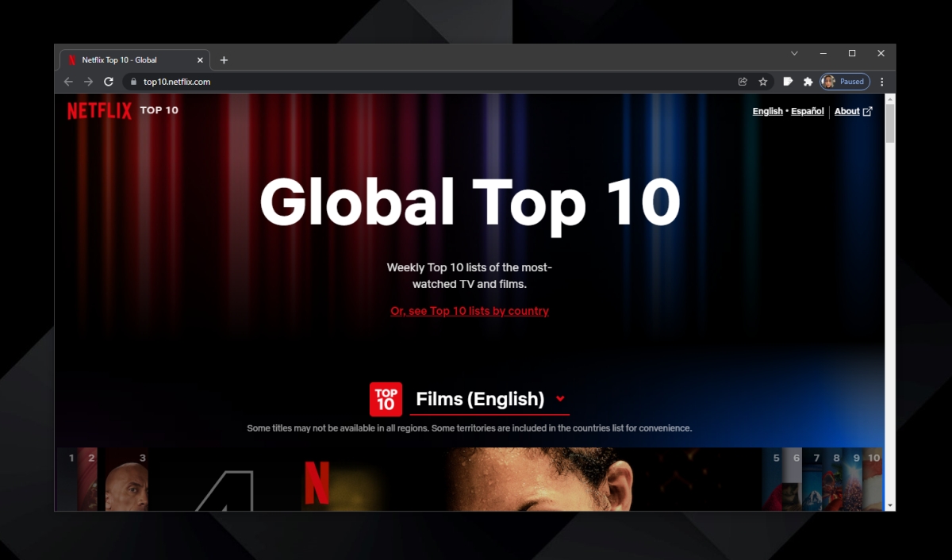952x560 pixels.
Task: Click the tag-shaped extension icon in toolbar
Action: 788,82
